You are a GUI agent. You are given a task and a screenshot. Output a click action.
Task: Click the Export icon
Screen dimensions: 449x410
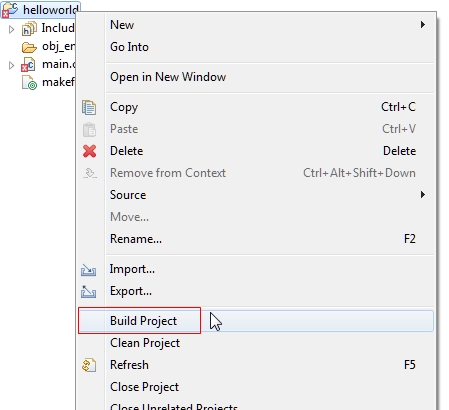click(x=88, y=292)
